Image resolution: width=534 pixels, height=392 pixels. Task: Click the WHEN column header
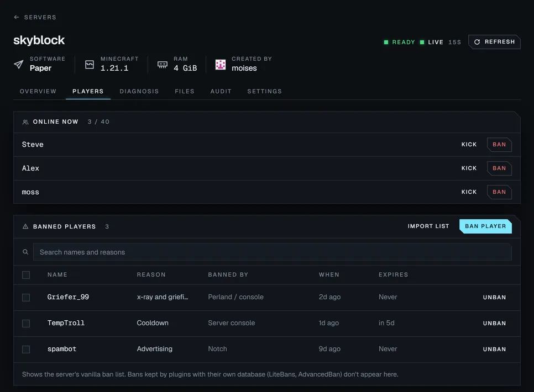pyautogui.click(x=329, y=274)
